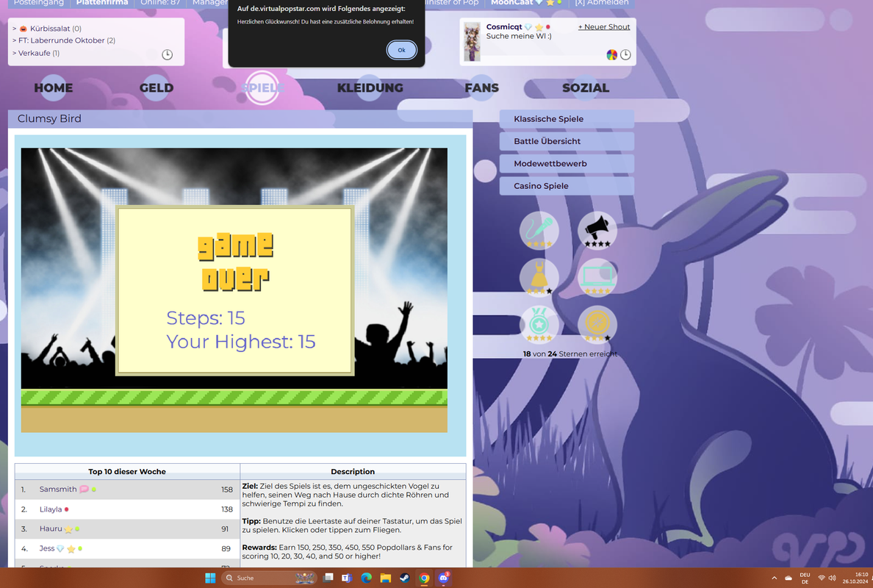Viewport: 873px width, 588px height.
Task: Select Jess's score 89
Action: pyautogui.click(x=226, y=548)
